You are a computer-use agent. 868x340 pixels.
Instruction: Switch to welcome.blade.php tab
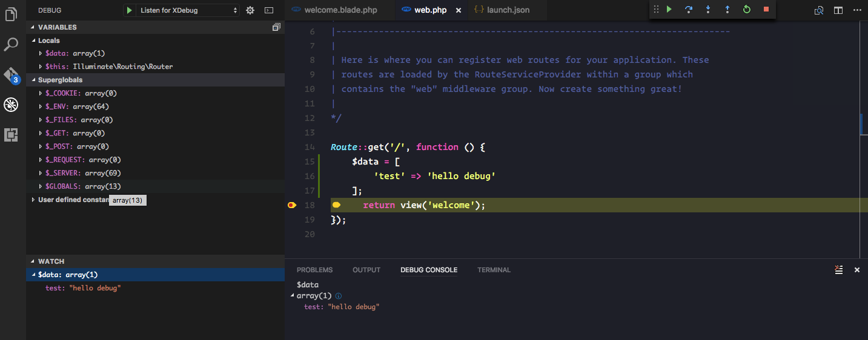coord(340,10)
